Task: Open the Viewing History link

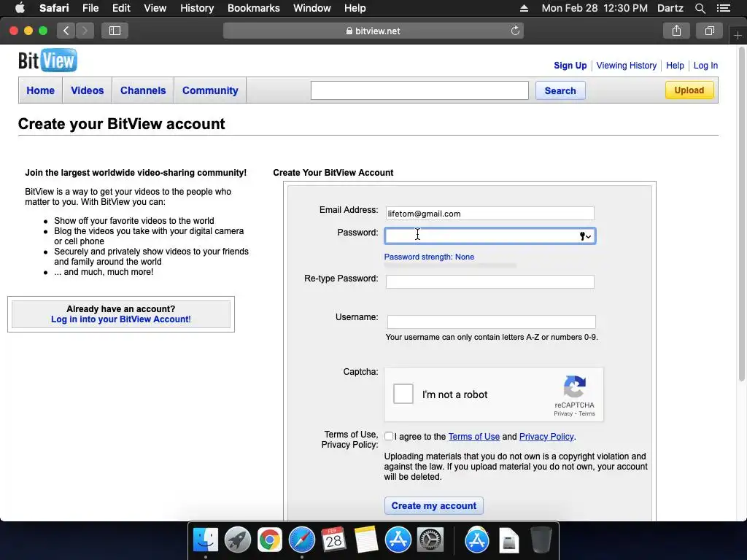Action: [627, 65]
